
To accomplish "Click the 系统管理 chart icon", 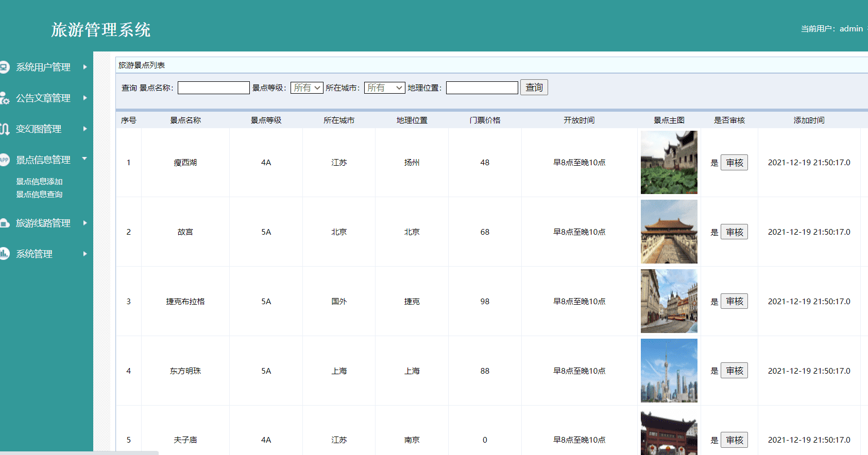I will [x=4, y=253].
